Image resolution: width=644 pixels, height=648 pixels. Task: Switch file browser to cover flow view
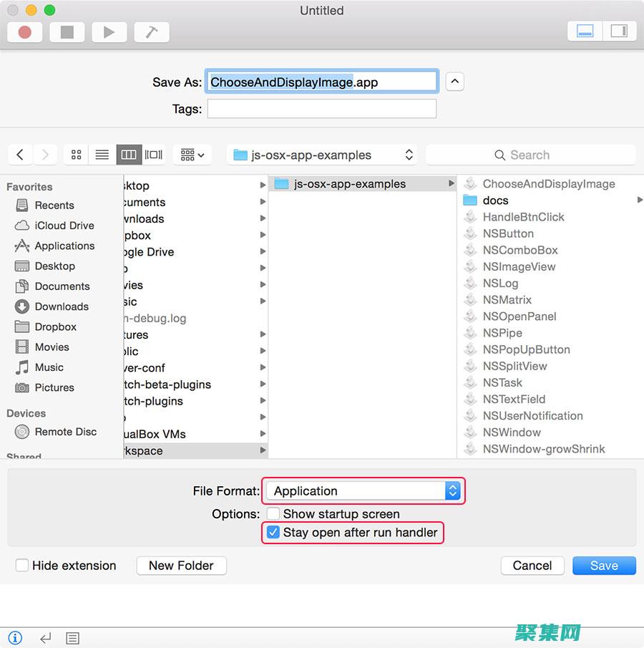153,155
